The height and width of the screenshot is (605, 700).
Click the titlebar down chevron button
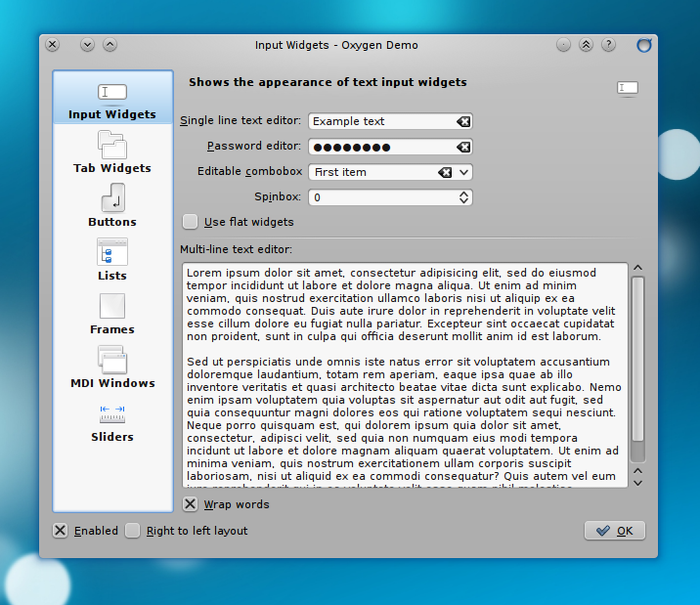(88, 45)
